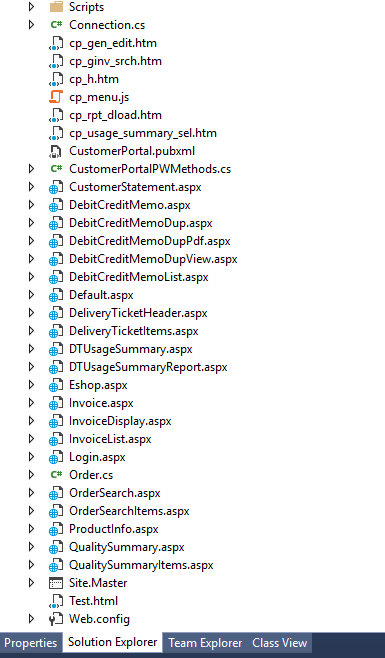Screen dimensions: 385x658
Task: Expand the Connection.cs node
Action: (31, 25)
